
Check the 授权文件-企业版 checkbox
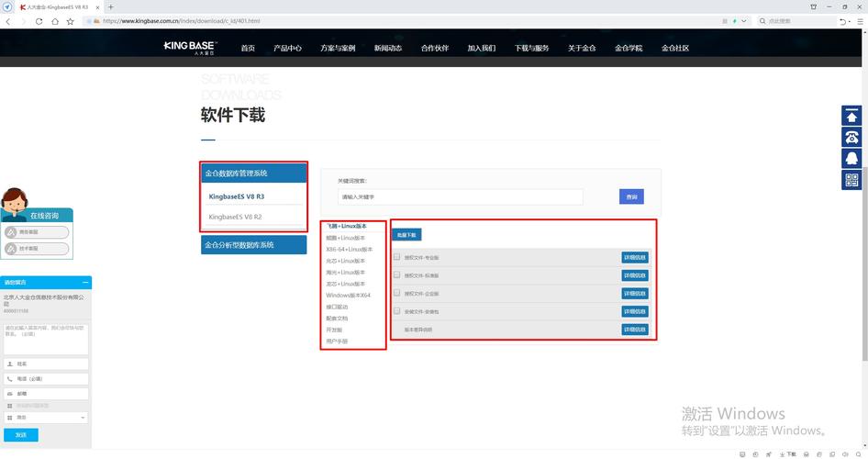pos(396,293)
